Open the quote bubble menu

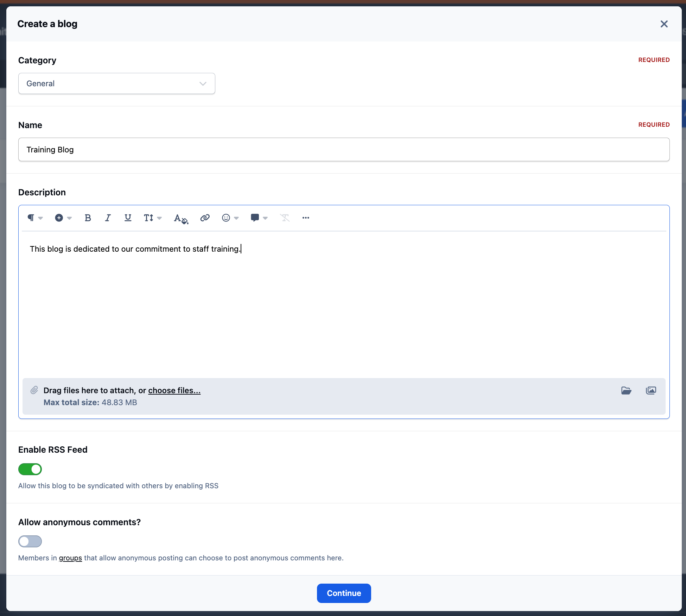tap(259, 218)
